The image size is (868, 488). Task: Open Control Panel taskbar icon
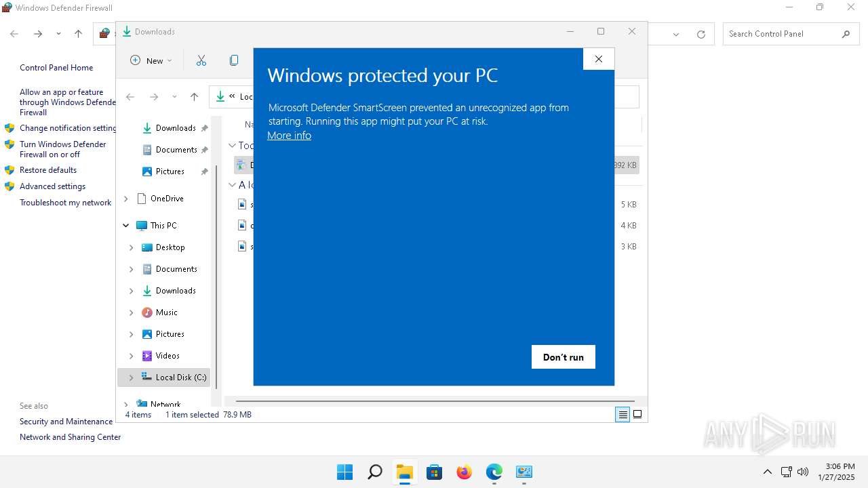pos(524,472)
